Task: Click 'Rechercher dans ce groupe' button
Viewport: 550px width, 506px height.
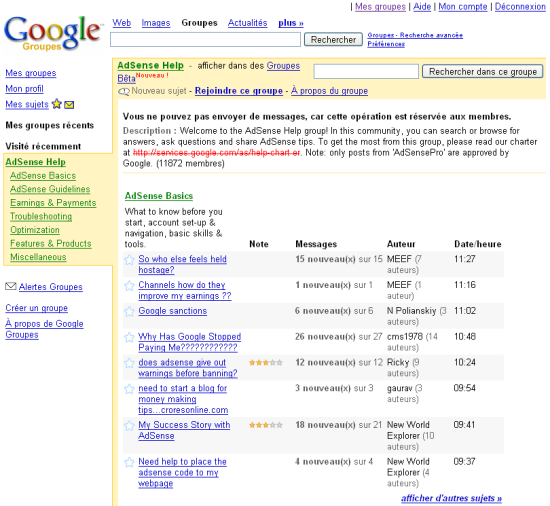Action: click(482, 72)
